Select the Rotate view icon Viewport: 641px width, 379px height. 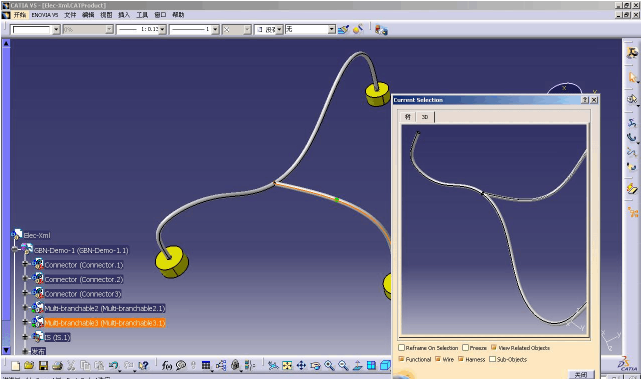315,366
